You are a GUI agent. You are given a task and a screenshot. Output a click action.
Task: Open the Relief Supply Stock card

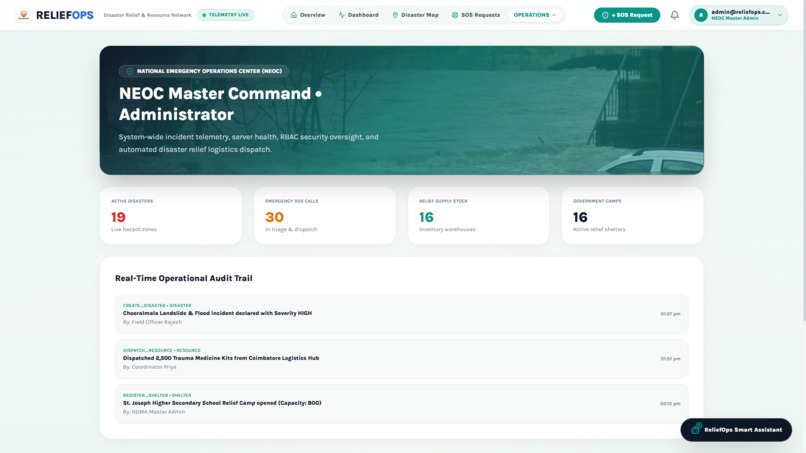click(x=479, y=215)
